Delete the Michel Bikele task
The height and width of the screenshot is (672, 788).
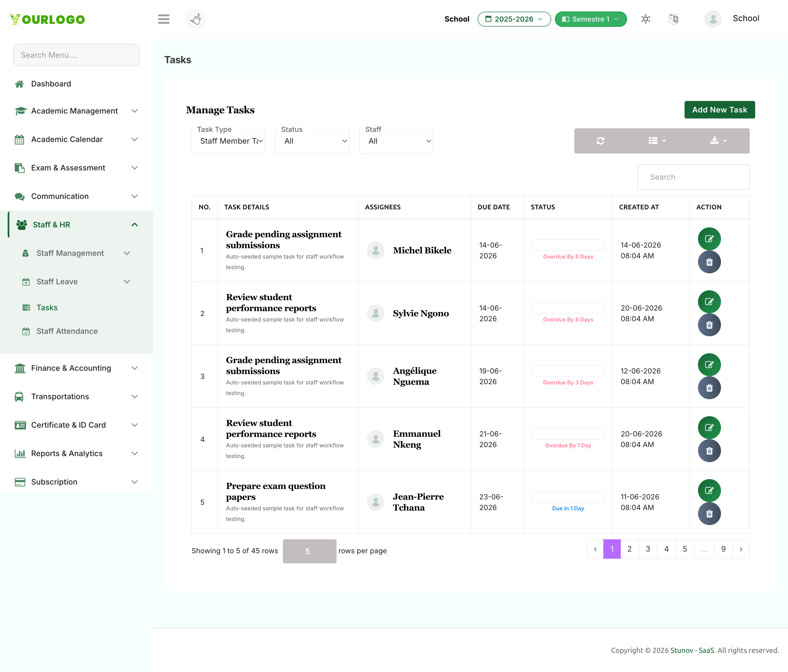(709, 262)
